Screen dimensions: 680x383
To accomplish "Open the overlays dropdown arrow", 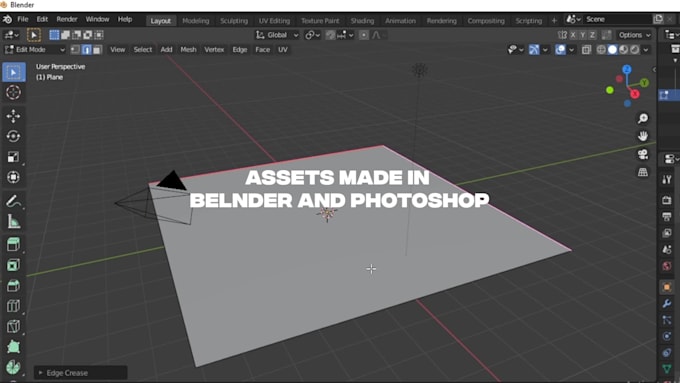I will [572, 50].
